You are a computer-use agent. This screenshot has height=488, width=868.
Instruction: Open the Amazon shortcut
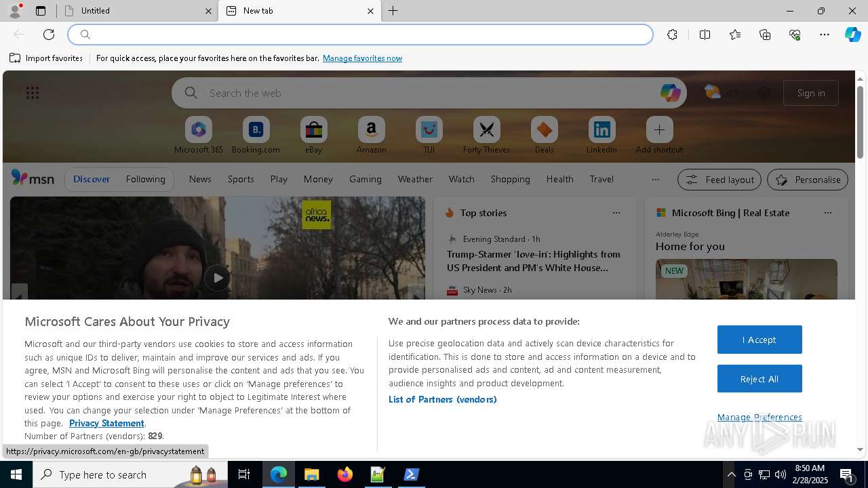click(x=371, y=136)
